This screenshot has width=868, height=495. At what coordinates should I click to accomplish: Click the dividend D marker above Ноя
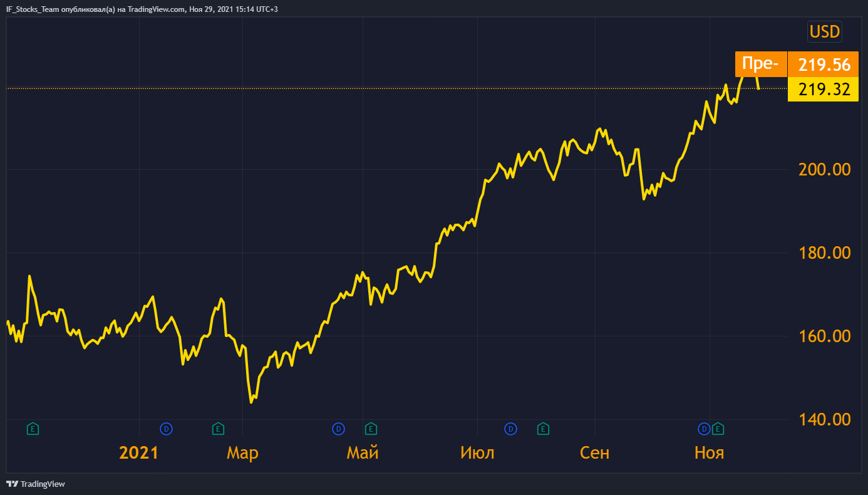[x=704, y=429]
